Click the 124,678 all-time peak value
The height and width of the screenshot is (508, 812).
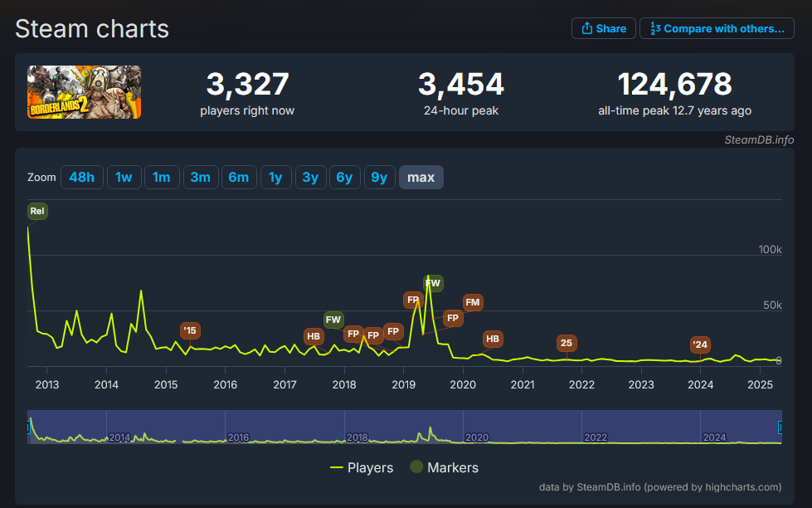point(675,85)
